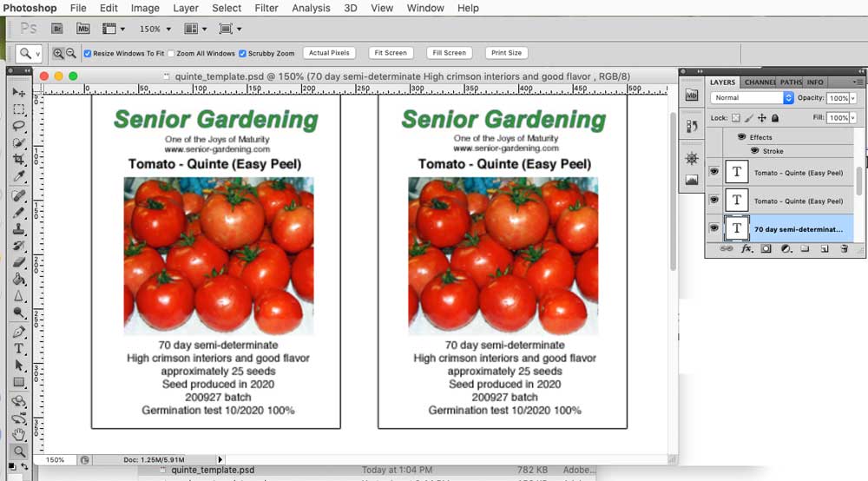This screenshot has width=868, height=481.
Task: Toggle Resize Windows To Fit checkbox
Action: coord(88,54)
